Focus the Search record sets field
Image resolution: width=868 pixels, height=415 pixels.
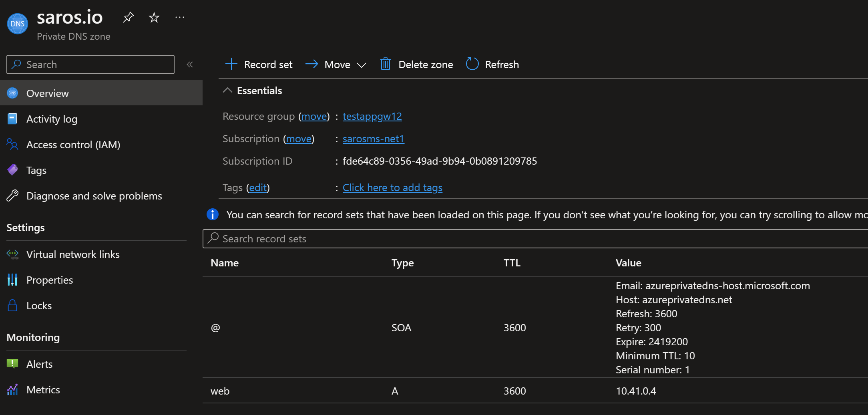[535, 239]
